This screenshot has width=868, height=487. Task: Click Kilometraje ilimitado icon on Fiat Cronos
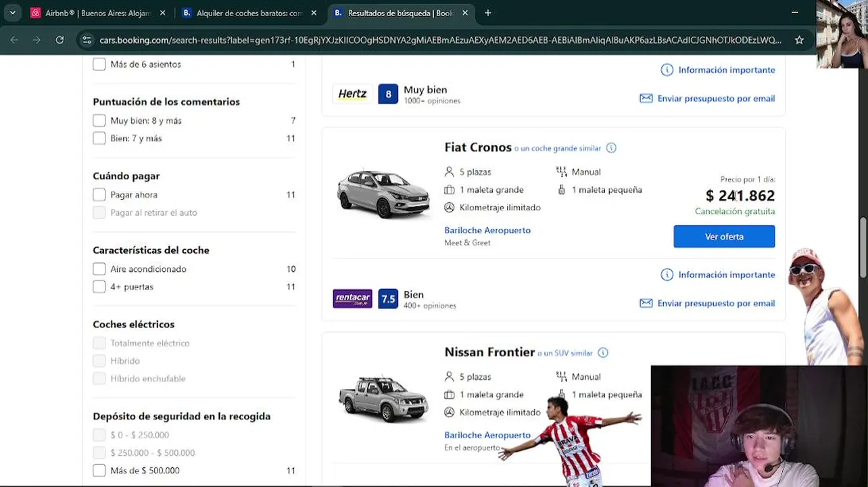[450, 207]
